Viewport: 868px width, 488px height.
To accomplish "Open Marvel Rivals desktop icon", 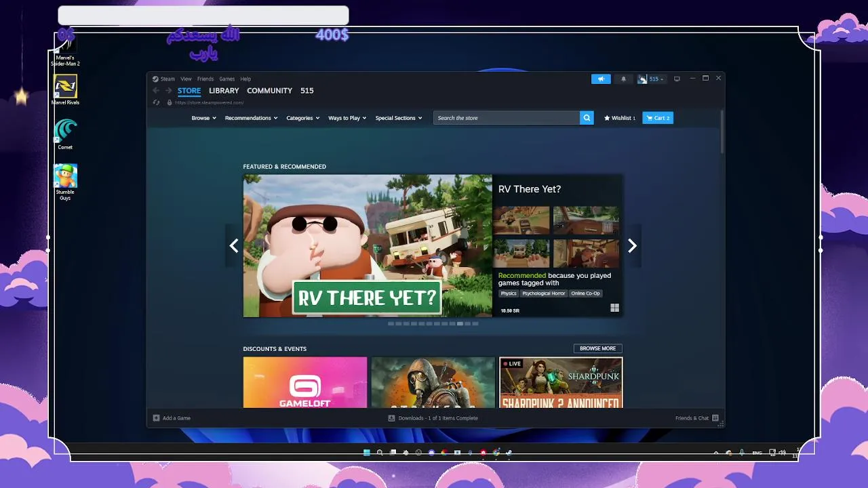I will tap(65, 89).
